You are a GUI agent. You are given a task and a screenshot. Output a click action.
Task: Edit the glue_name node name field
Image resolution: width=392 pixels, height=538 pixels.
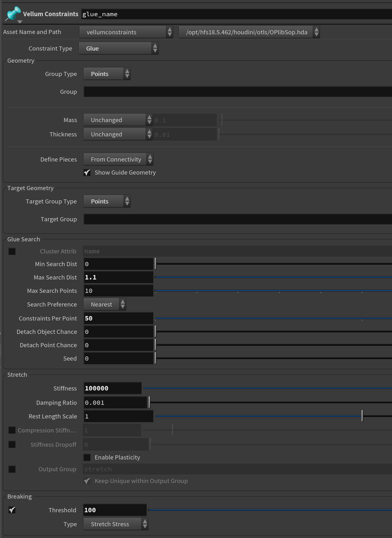point(236,14)
